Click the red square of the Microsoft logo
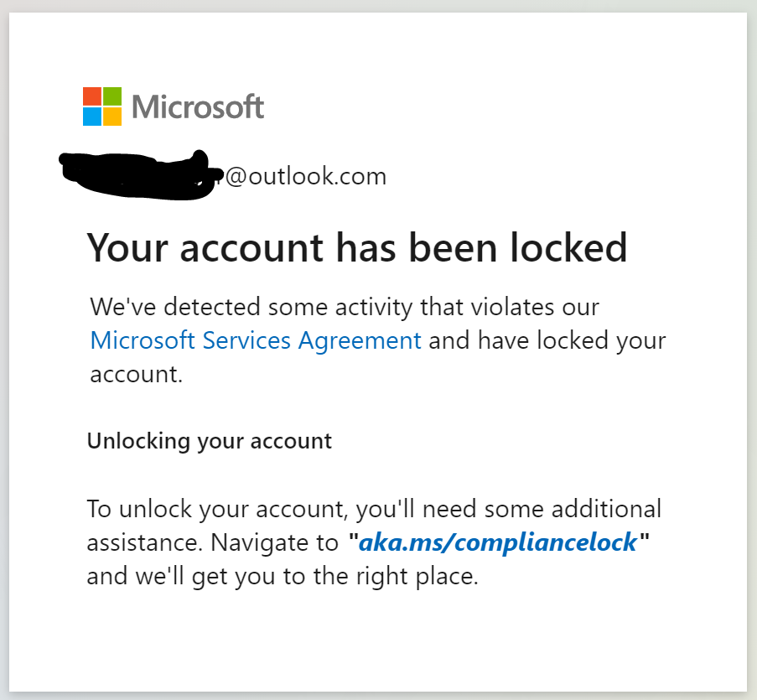This screenshot has height=700, width=757. pyautogui.click(x=91, y=96)
